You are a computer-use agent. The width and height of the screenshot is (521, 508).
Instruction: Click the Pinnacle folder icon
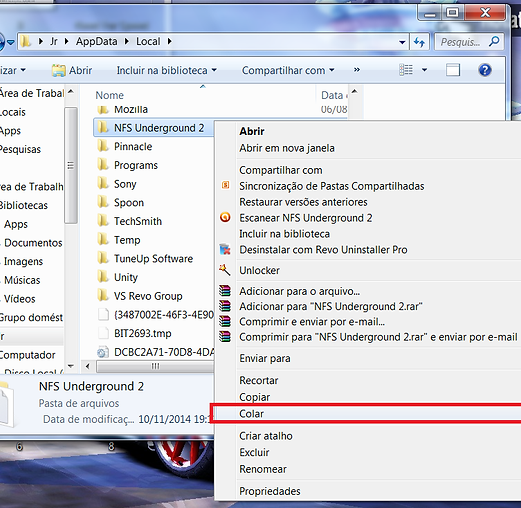pyautogui.click(x=103, y=146)
